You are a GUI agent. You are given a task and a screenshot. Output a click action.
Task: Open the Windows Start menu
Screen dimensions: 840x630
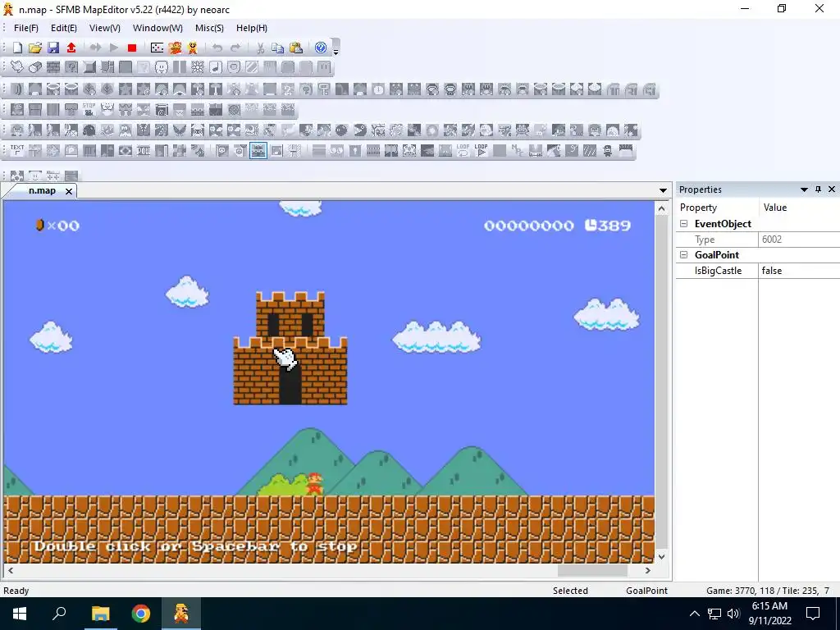point(20,614)
